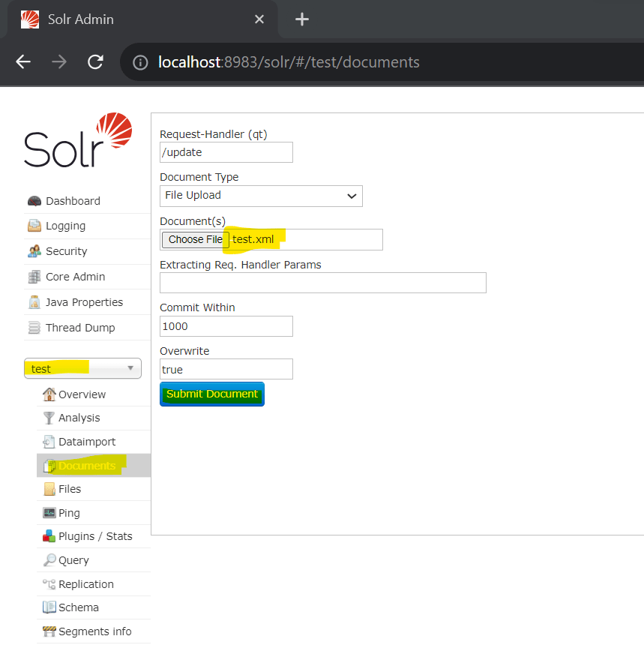Open the Security page

pyautogui.click(x=67, y=251)
